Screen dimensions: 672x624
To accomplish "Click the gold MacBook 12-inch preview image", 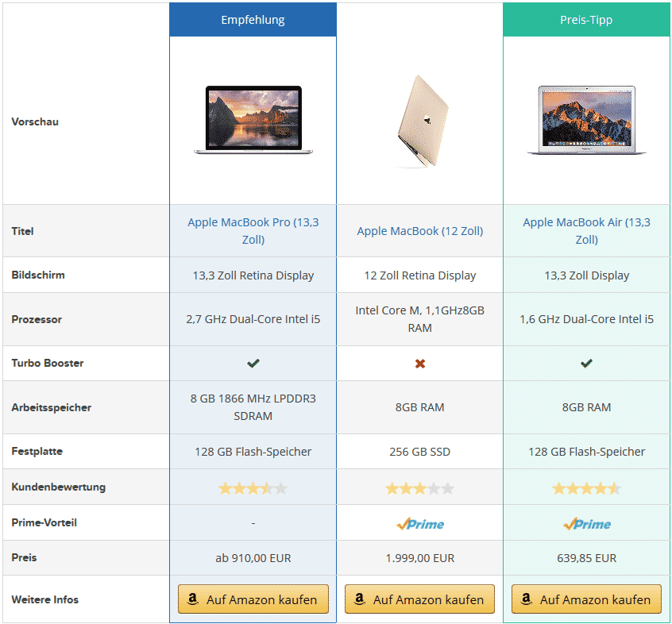I will [x=421, y=121].
